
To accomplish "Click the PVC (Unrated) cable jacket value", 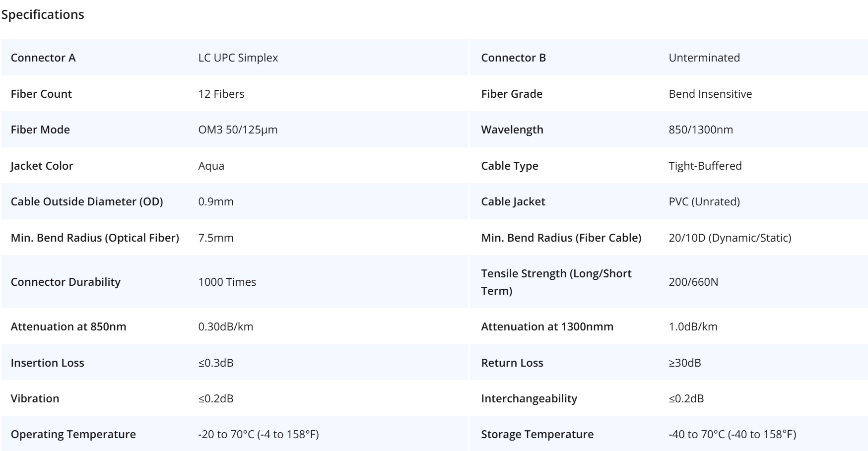I will (704, 201).
